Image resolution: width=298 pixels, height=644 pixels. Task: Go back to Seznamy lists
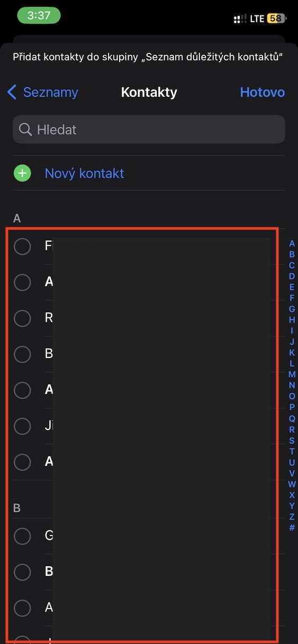tap(43, 93)
